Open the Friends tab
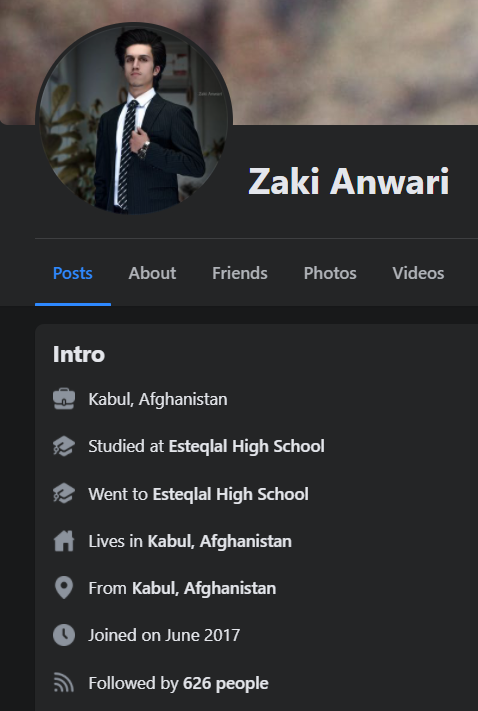 pos(240,273)
